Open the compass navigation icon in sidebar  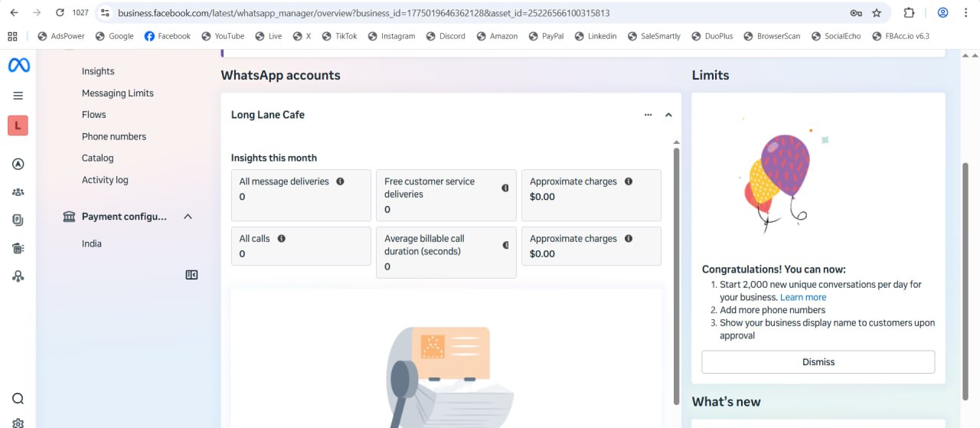point(18,164)
